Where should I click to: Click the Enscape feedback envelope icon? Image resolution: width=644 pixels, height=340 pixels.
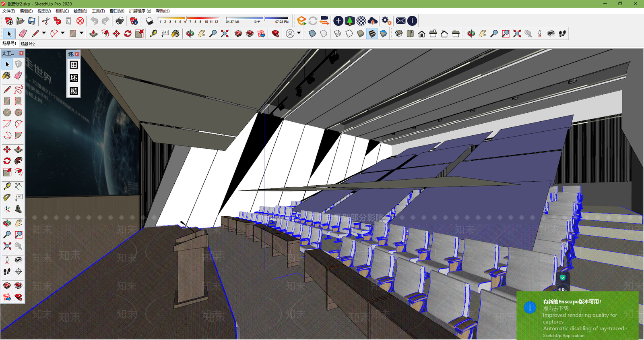coord(400,21)
